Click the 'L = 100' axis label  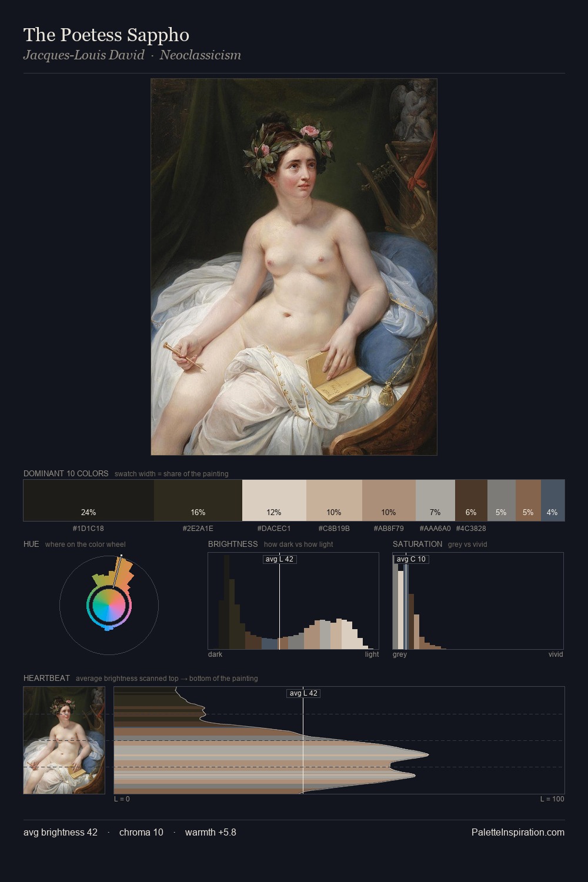pos(552,799)
